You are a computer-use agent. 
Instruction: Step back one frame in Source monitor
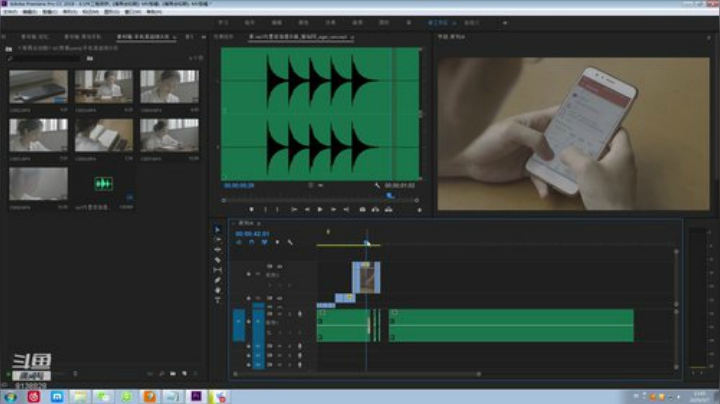coord(307,210)
